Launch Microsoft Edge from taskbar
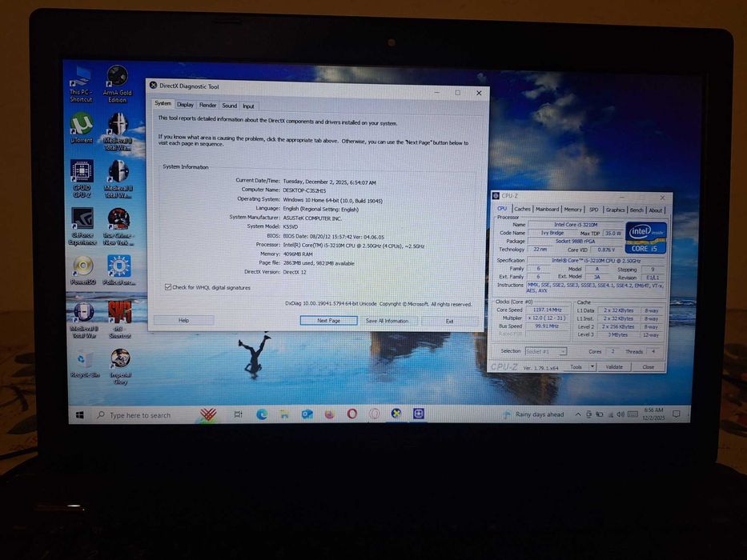 (x=262, y=414)
